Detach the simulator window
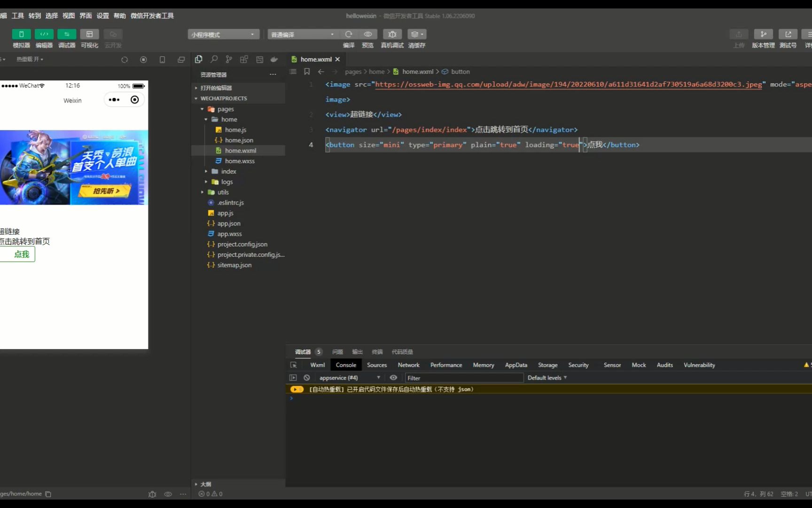Screen dimensions: 812x508 coord(181,60)
